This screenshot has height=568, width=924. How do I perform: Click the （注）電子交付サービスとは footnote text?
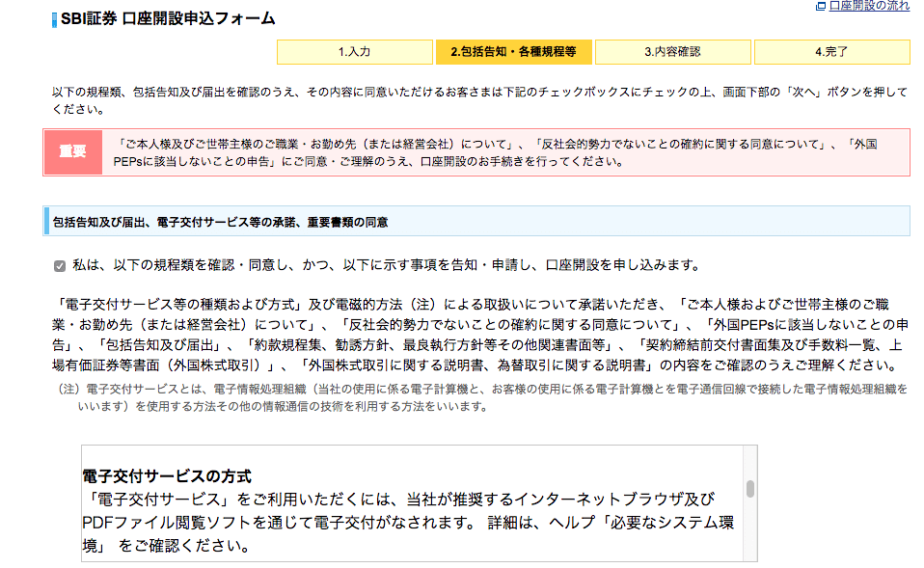(x=480, y=397)
